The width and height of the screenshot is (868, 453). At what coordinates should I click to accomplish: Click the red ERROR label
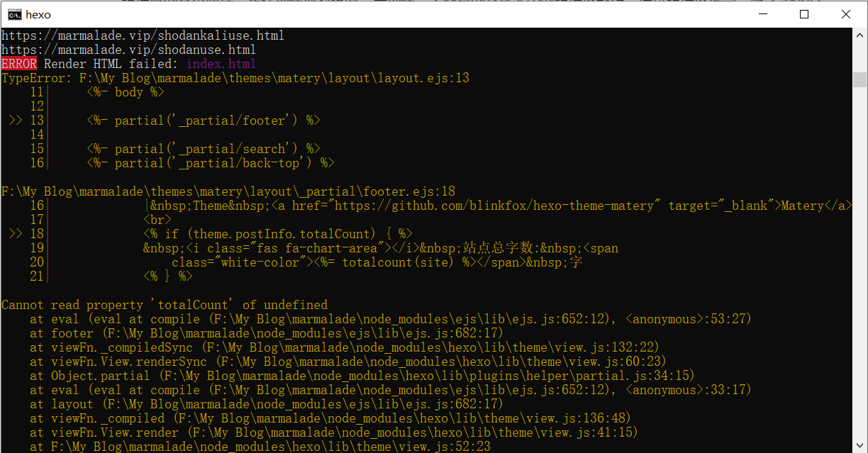point(19,64)
